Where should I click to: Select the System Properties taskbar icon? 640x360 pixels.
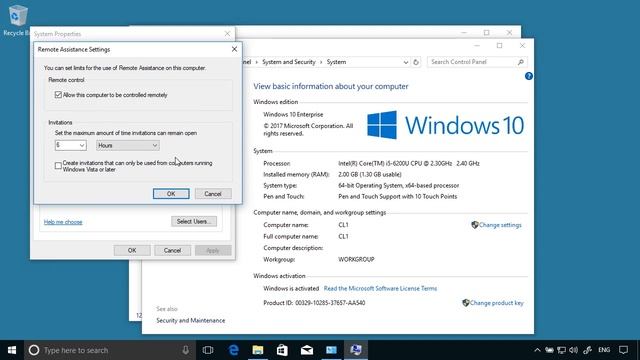[356, 350]
